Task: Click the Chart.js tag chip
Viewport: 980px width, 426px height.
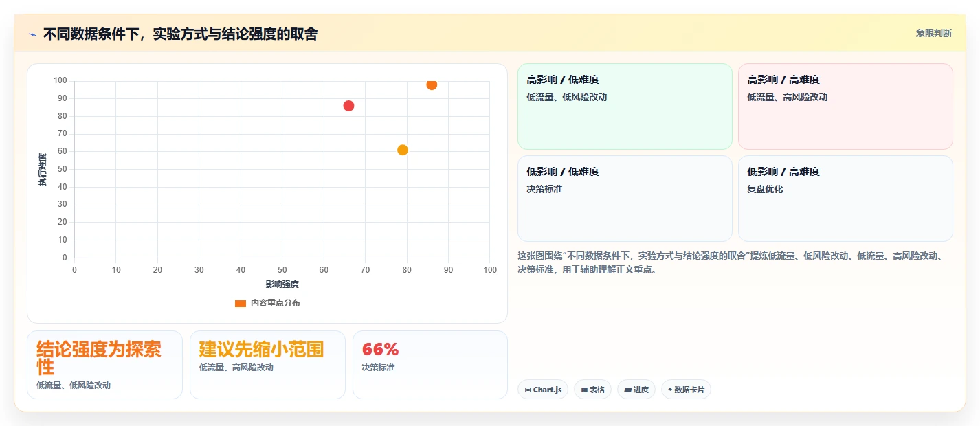Action: [543, 390]
